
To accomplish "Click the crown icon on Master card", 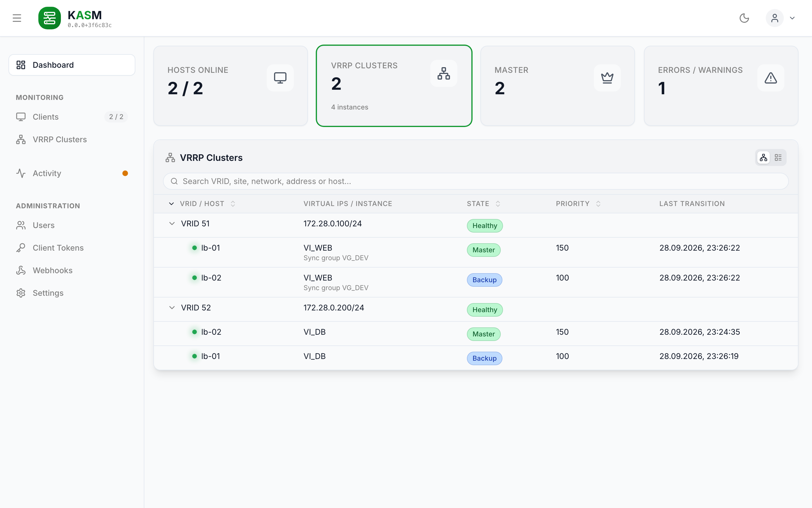I will (x=607, y=78).
